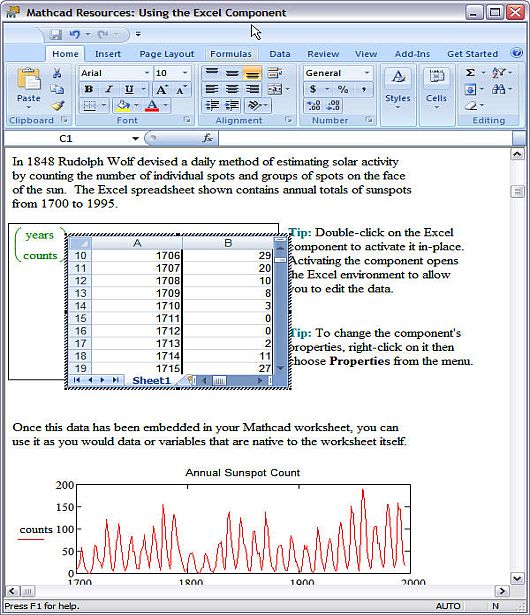Apply the Accounting dollar format
Viewport: 530px width, 615px height.
pos(313,89)
